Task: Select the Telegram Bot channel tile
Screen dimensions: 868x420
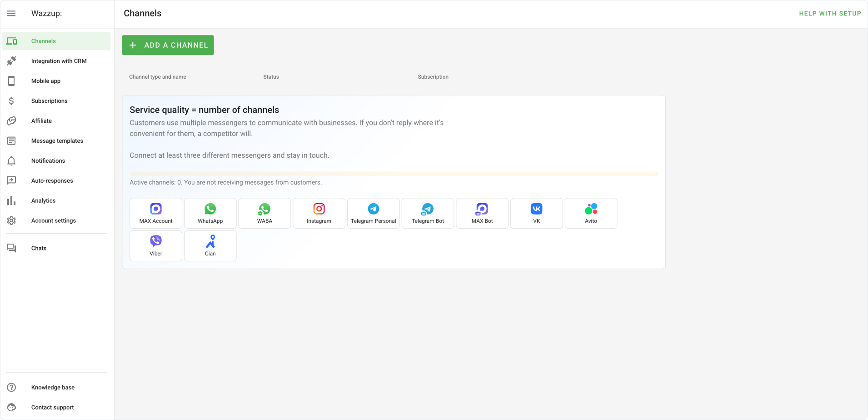Action: click(428, 213)
